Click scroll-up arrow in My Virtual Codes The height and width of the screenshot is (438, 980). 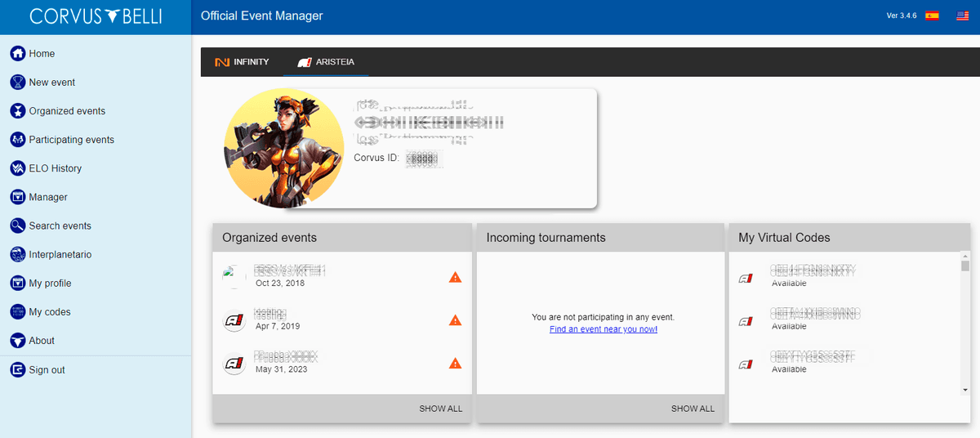[965, 257]
